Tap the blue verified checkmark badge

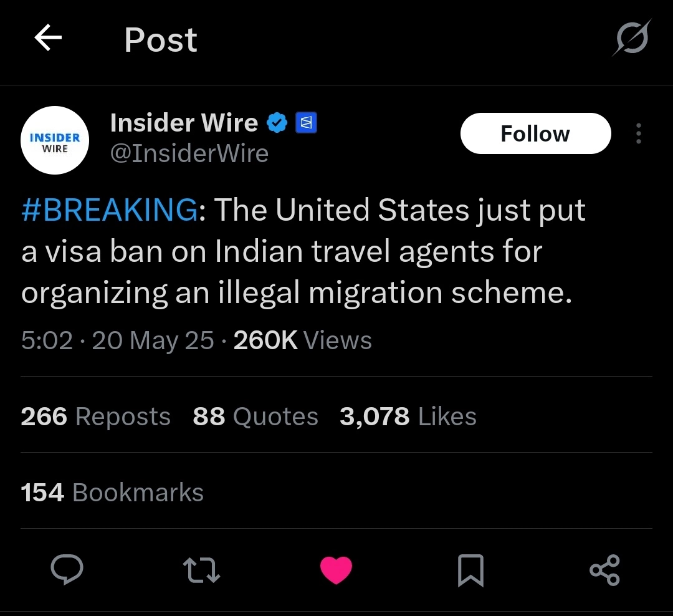pyautogui.click(x=277, y=123)
